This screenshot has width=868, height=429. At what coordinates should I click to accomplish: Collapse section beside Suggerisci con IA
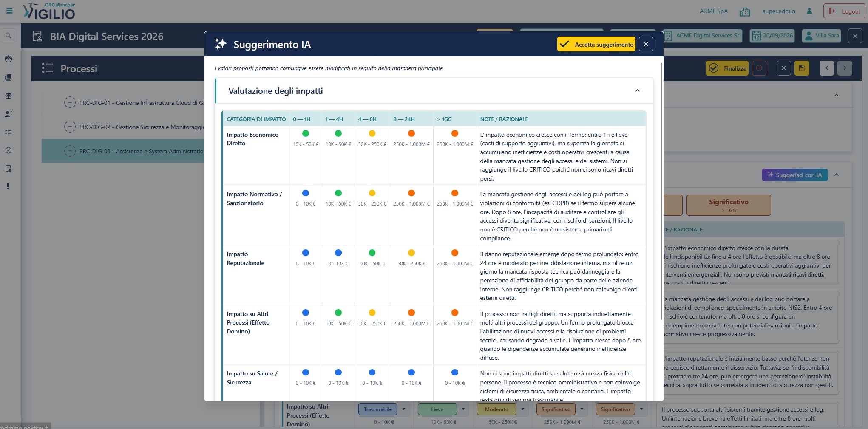[836, 175]
